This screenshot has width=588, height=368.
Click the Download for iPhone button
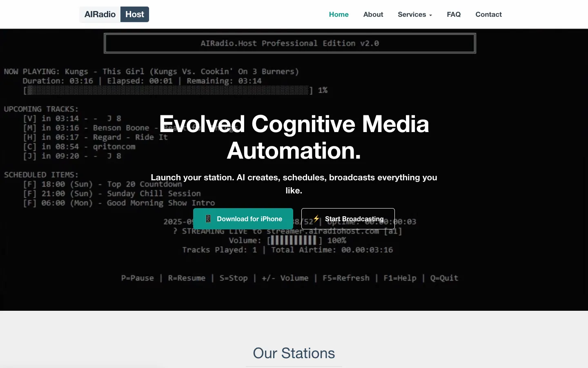(x=243, y=219)
